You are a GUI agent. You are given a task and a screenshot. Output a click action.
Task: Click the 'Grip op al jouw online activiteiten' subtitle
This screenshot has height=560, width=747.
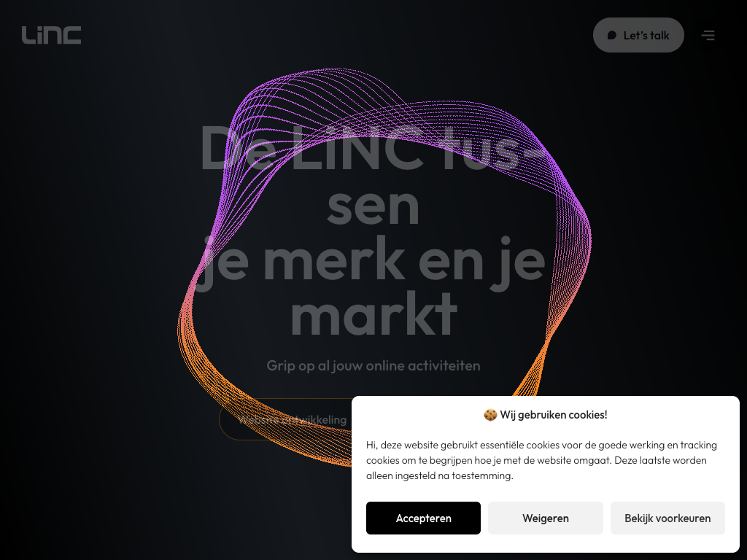[x=373, y=365]
